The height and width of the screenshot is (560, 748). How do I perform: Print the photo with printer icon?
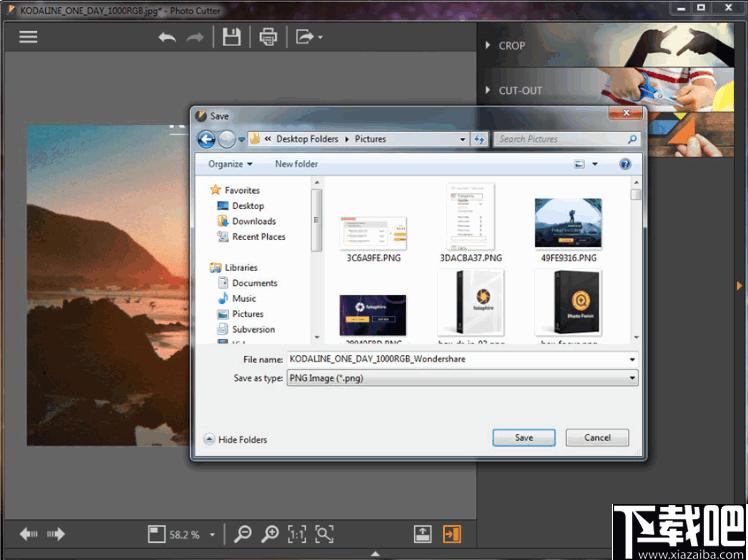(x=268, y=37)
